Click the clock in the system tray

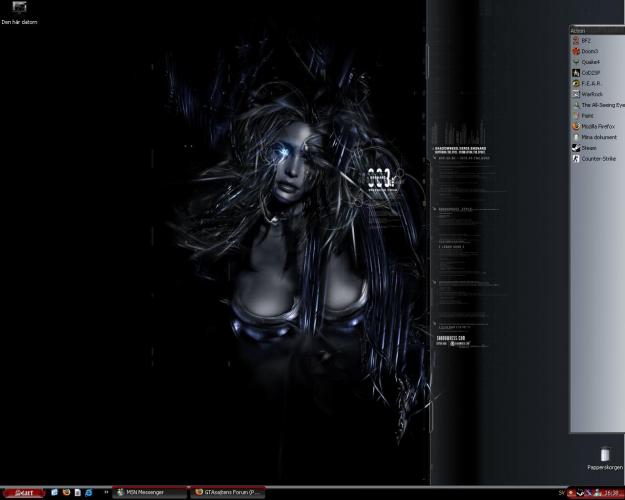click(612, 493)
